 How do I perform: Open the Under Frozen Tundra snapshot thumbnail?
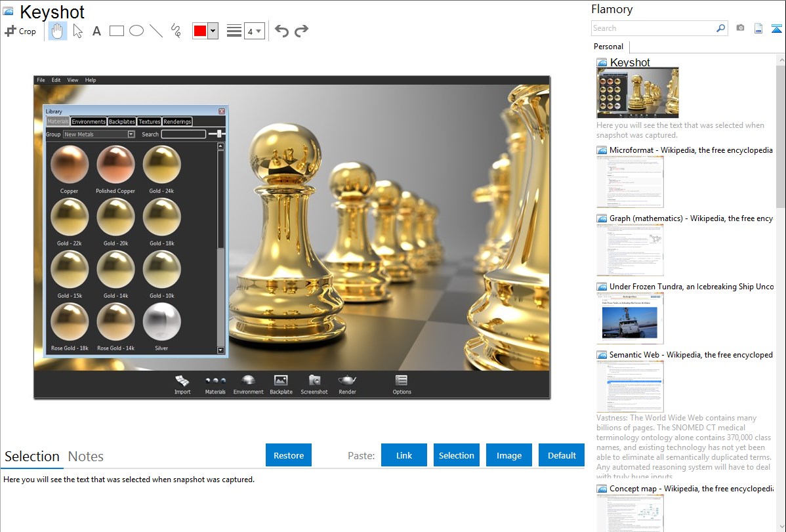point(630,318)
